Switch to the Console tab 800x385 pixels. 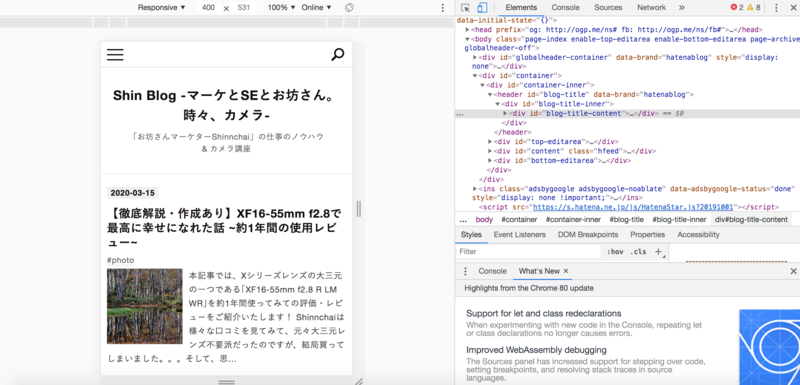pyautogui.click(x=565, y=8)
